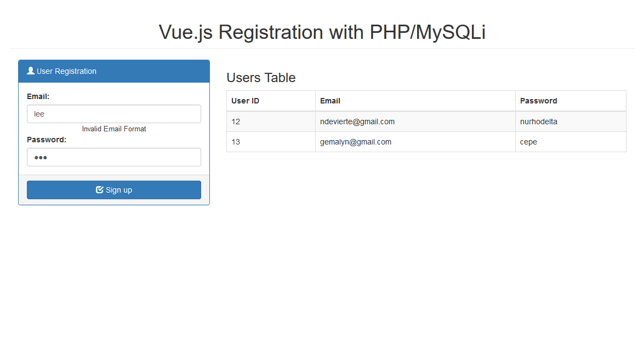Select email cell 'ndevierte@gmail.com'
Image resolution: width=644 pixels, height=341 pixels.
(x=415, y=122)
